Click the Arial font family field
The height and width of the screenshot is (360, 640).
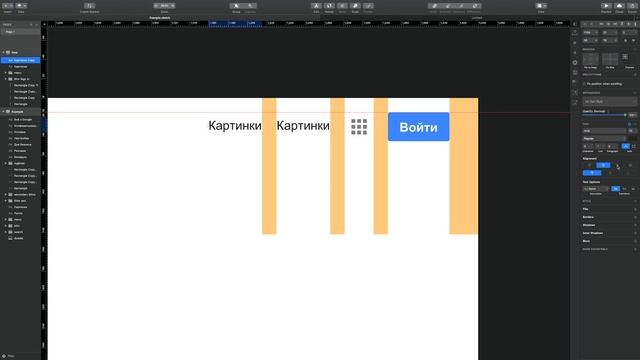(x=604, y=131)
